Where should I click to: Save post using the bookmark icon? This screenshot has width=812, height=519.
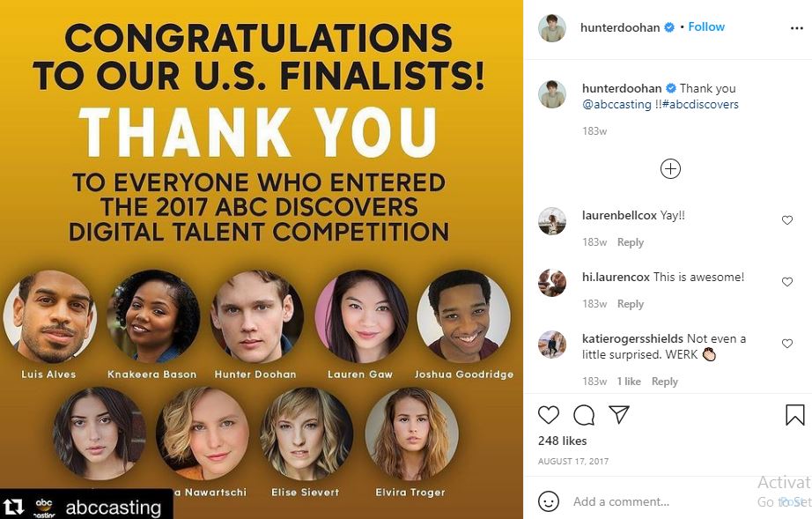point(794,415)
